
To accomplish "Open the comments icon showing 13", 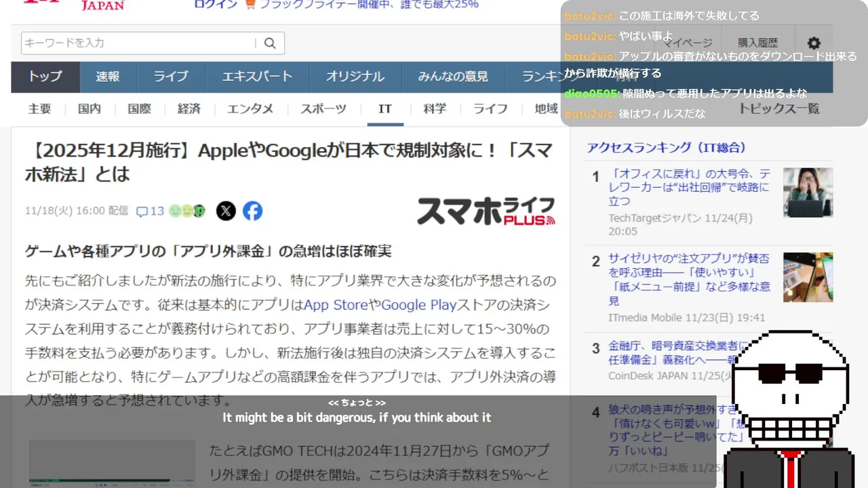I will click(150, 211).
